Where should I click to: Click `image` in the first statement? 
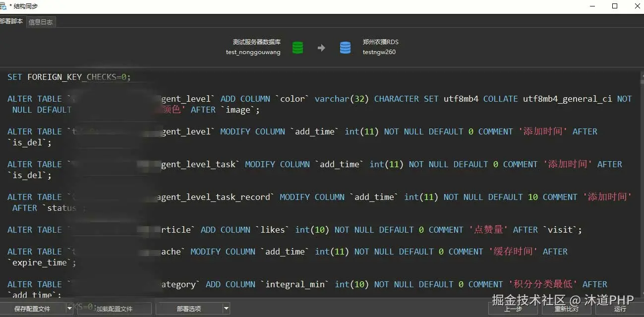coord(238,110)
